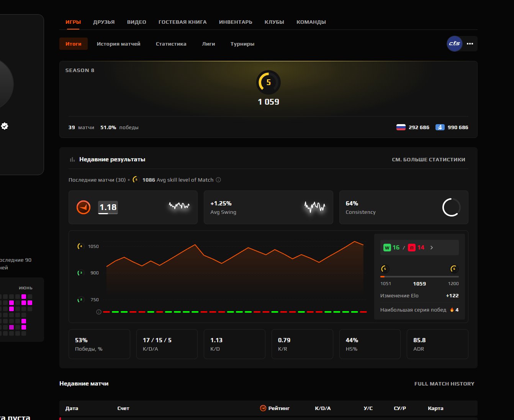Viewport: 514px width, 420px height.
Task: Click the verified badge on profile card
Action: (5, 126)
